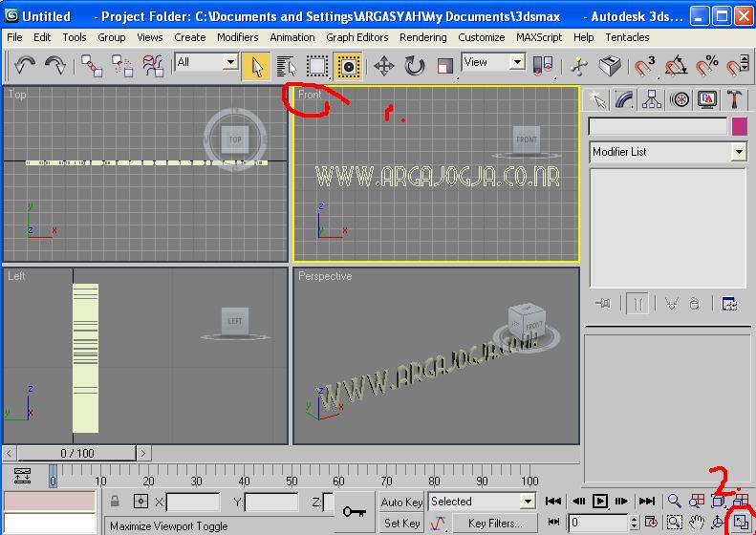Viewport: 756px width, 535px height.
Task: Toggle the Spinner Snap button
Action: (737, 66)
